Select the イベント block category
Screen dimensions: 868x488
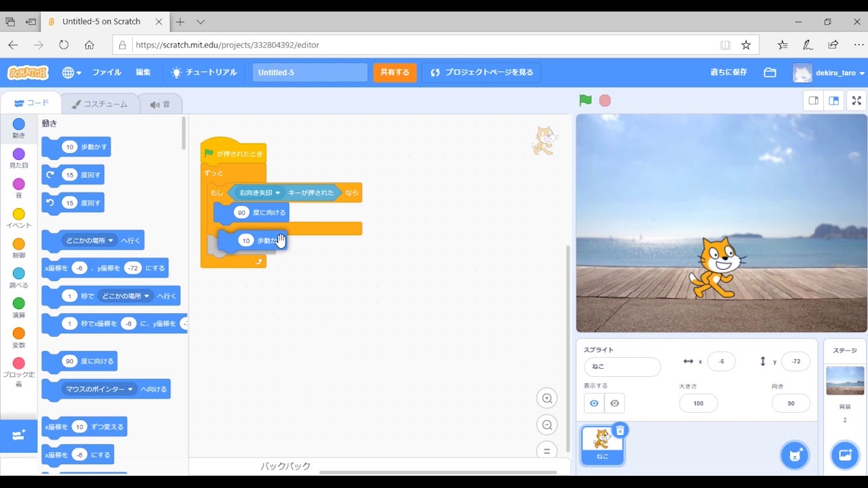[18, 218]
